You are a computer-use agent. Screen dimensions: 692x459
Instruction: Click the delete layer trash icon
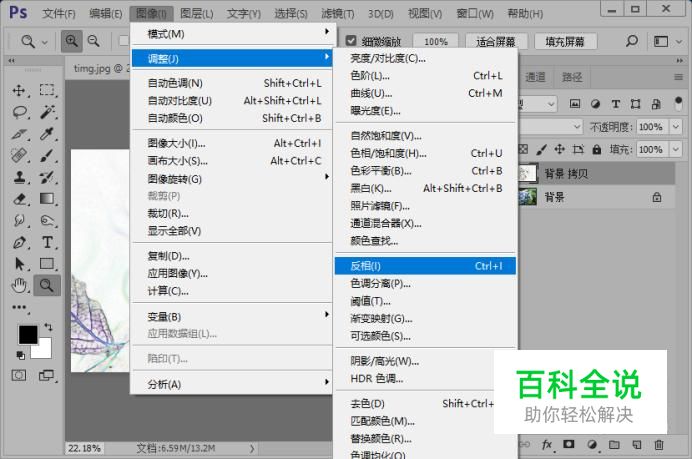pos(658,444)
